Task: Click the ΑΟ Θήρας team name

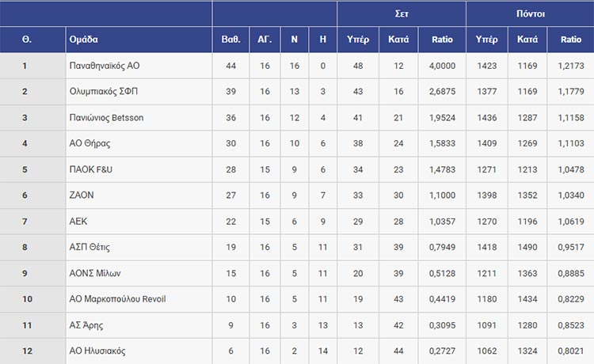Action: [89, 144]
